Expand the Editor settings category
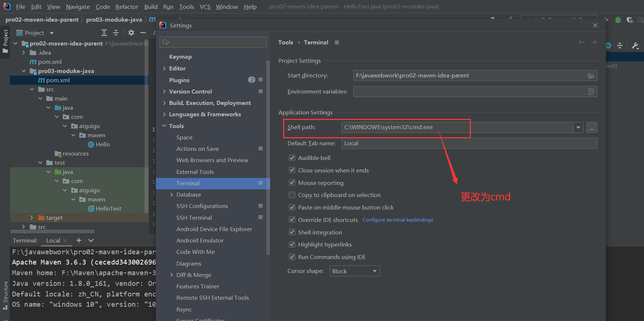Screen dimensions: 644x321 point(164,69)
